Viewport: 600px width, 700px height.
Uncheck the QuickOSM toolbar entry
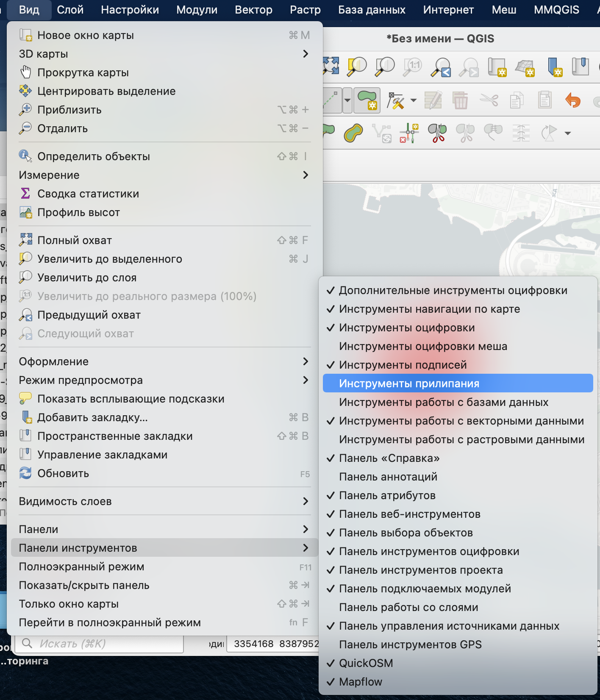click(x=366, y=663)
